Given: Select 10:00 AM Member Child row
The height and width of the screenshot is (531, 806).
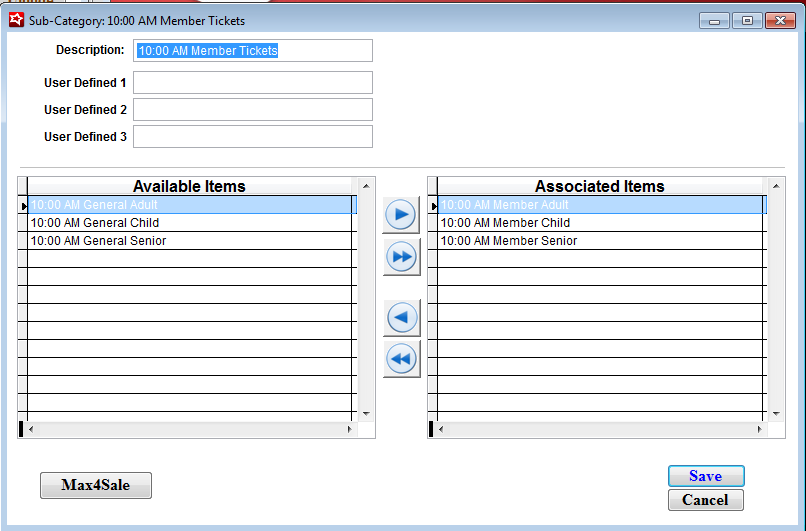Looking at the screenshot, I should [600, 223].
